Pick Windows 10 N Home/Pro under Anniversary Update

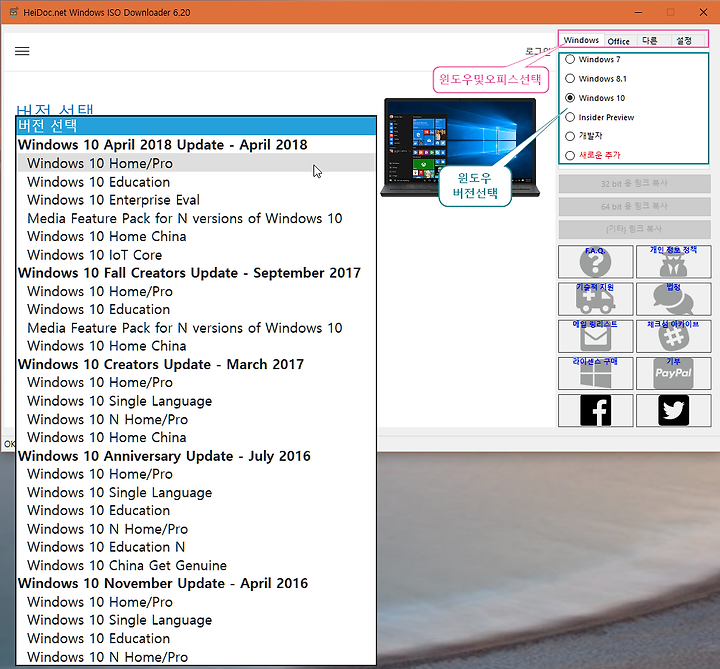[x=196, y=529]
